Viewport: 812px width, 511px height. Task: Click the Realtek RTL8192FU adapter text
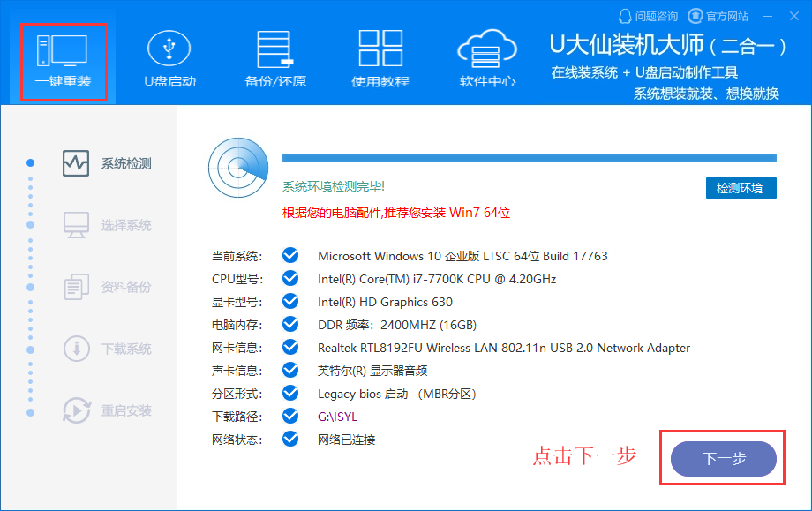[x=504, y=348]
